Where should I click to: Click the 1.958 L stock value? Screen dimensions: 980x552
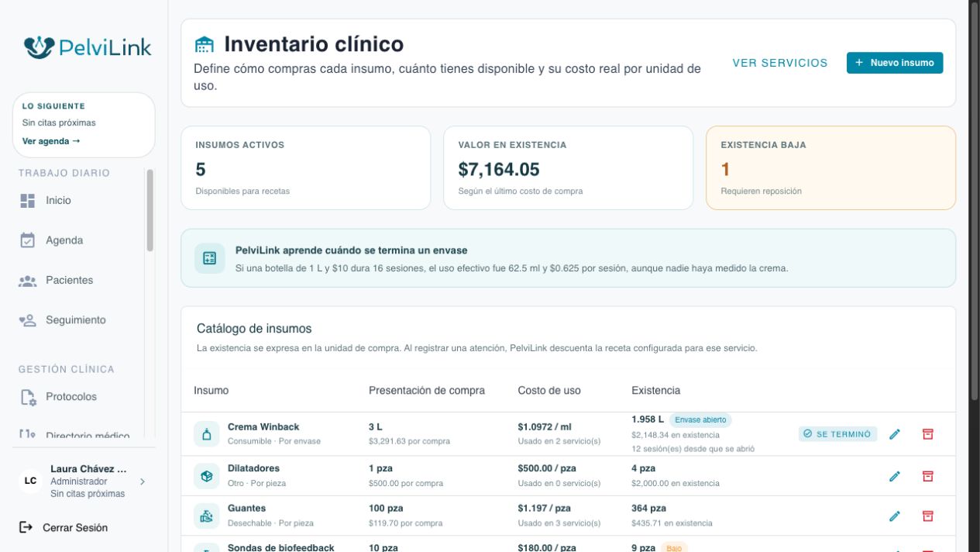tap(648, 419)
